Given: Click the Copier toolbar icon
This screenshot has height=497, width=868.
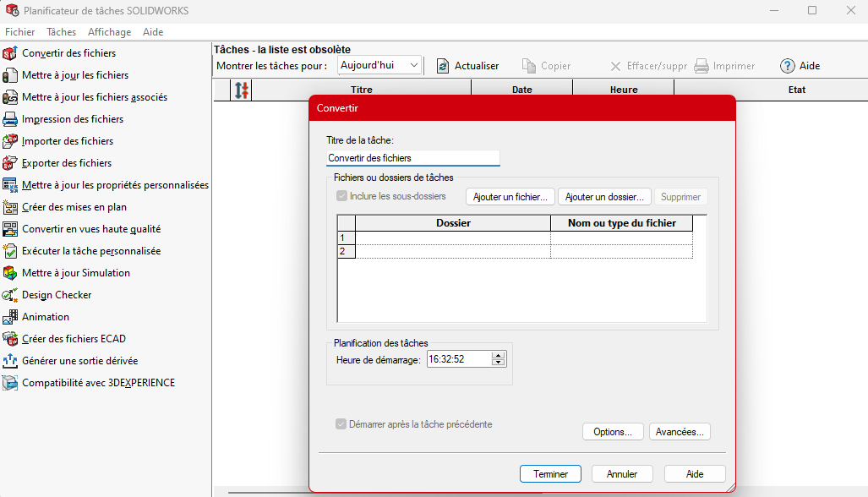Looking at the screenshot, I should [529, 67].
